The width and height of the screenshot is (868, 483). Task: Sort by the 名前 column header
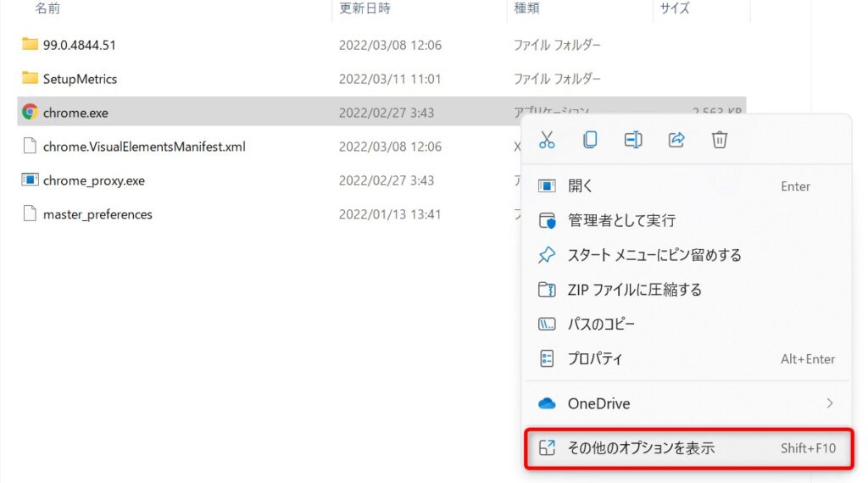click(47, 8)
